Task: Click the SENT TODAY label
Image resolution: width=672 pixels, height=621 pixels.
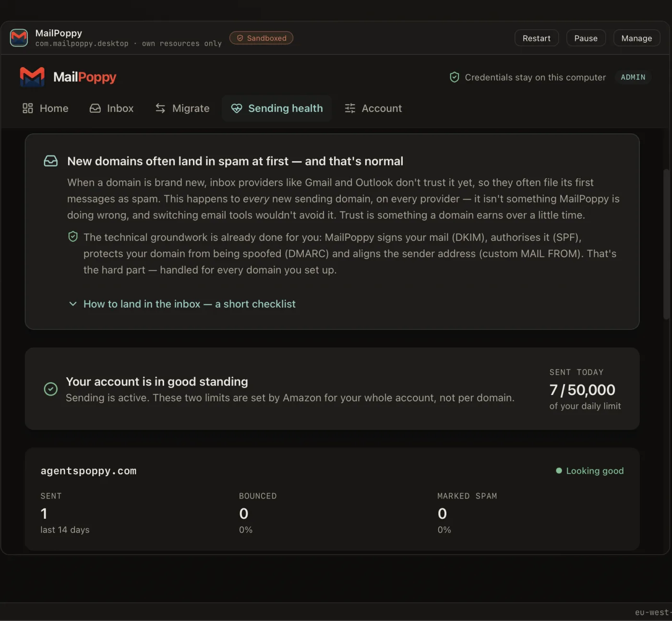Action: pyautogui.click(x=576, y=372)
